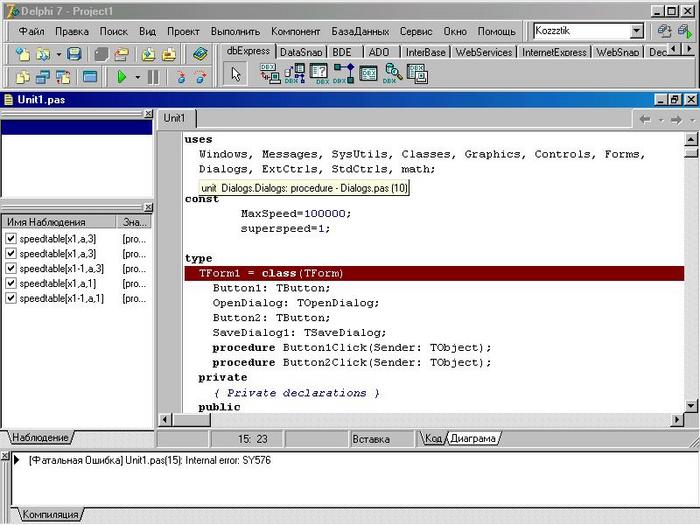Uncheck the speedtable[x1-1,a,3] watch

click(x=11, y=268)
